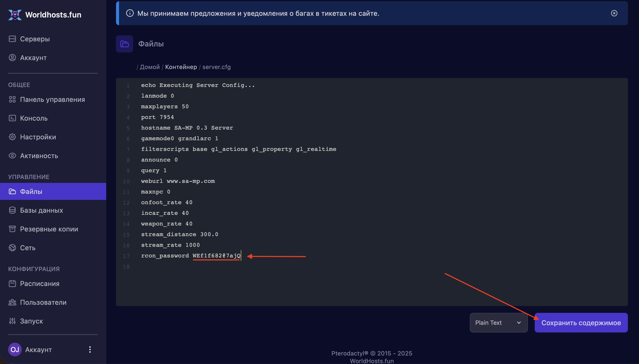Screen dimensions: 639x364
Task: Click Домой breadcrumb link
Action: 150,67
